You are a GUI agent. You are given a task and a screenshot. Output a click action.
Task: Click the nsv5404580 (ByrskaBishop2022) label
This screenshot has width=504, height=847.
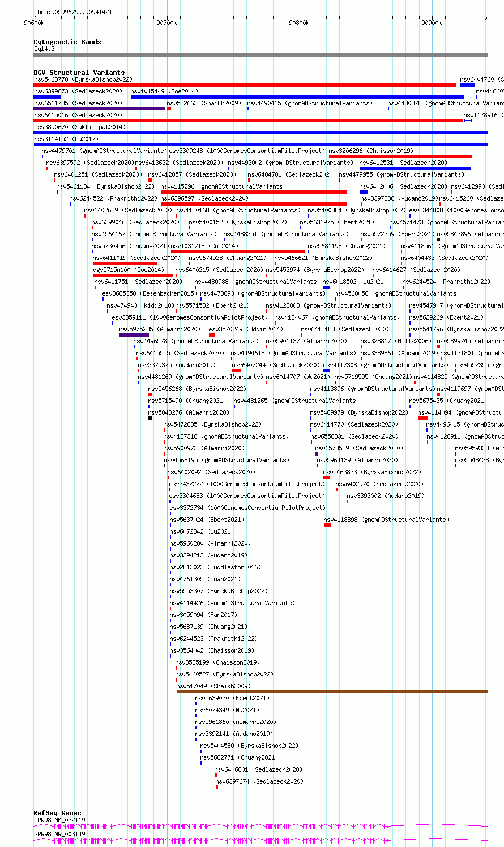(249, 746)
